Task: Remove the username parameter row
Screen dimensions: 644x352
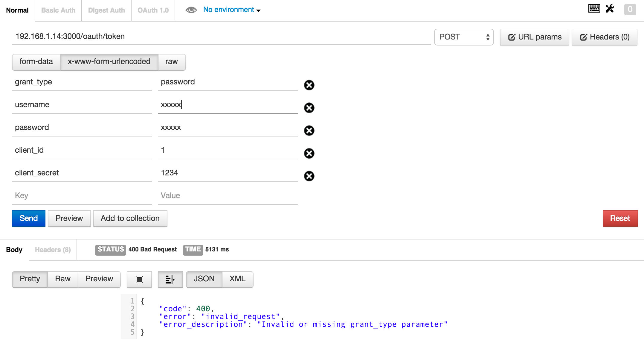Action: pos(309,108)
